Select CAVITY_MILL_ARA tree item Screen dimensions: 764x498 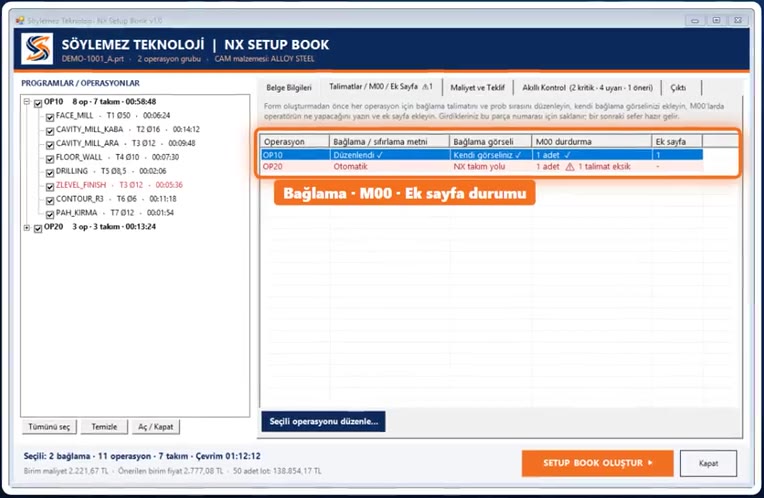tap(126, 143)
